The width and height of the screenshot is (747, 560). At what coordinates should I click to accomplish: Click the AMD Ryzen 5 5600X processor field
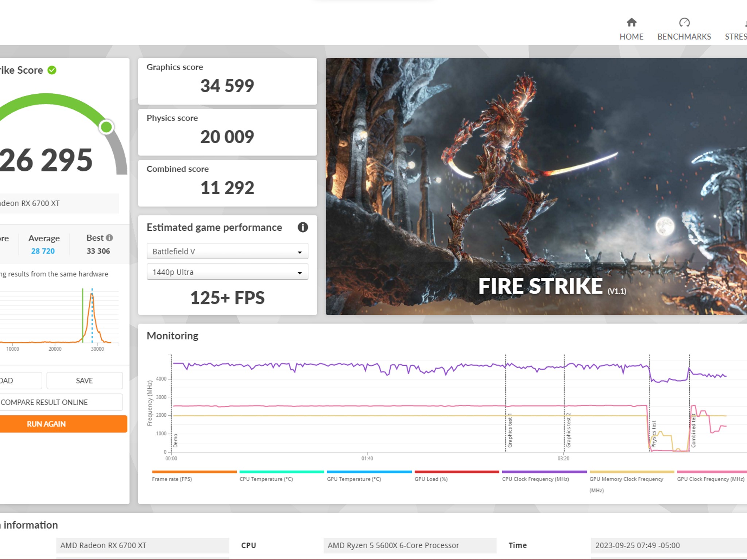tap(410, 545)
